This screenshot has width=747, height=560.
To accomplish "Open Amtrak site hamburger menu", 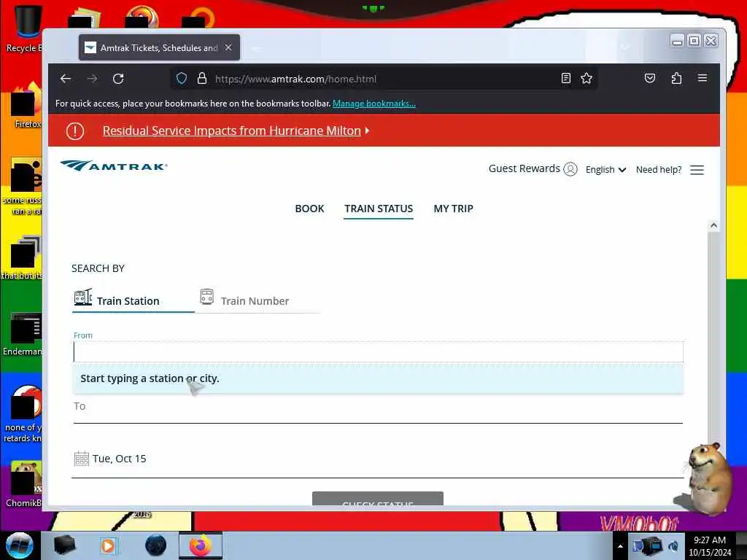I will pyautogui.click(x=697, y=170).
